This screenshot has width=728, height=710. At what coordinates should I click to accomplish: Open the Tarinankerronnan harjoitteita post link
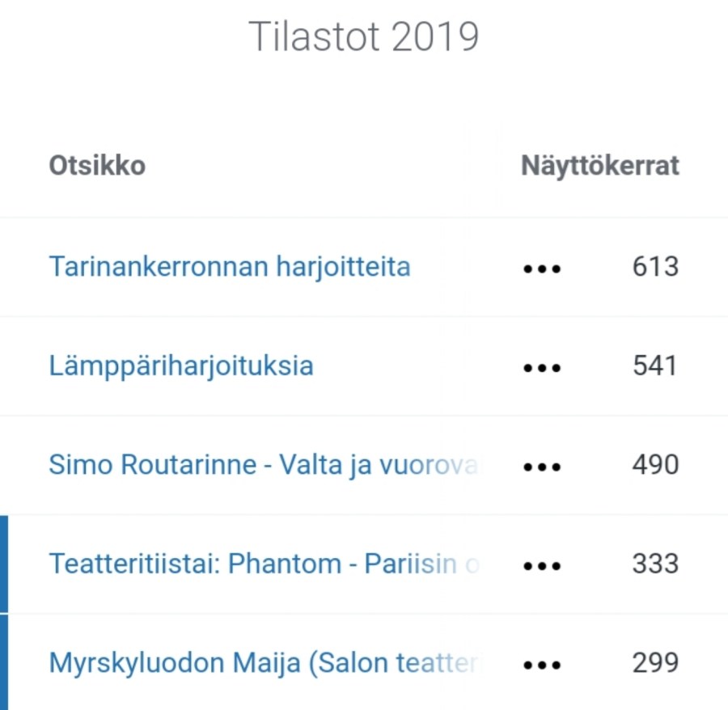click(230, 267)
